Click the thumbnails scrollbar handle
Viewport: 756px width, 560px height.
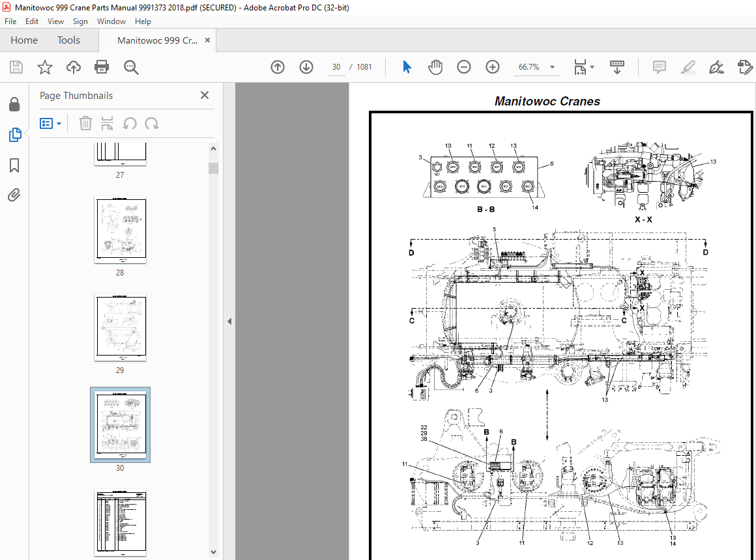(213, 168)
